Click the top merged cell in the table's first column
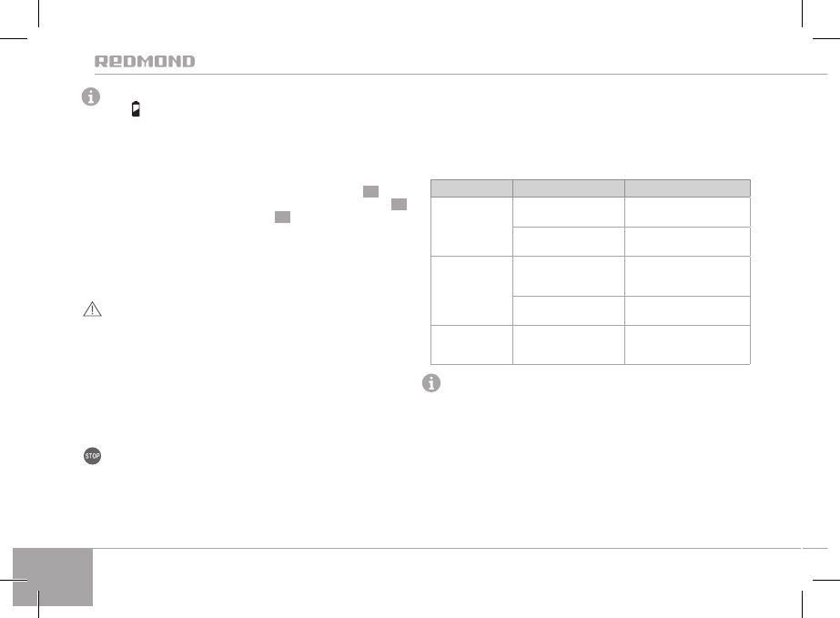The height and width of the screenshot is (618, 840). [471, 227]
